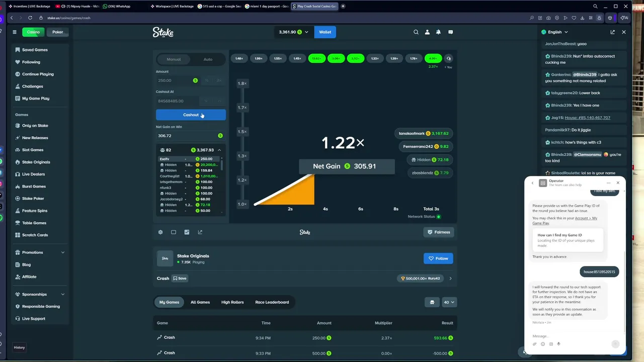Viewport: 644px width, 362px height.
Task: Click the support chat Message field
Action: coord(571,336)
